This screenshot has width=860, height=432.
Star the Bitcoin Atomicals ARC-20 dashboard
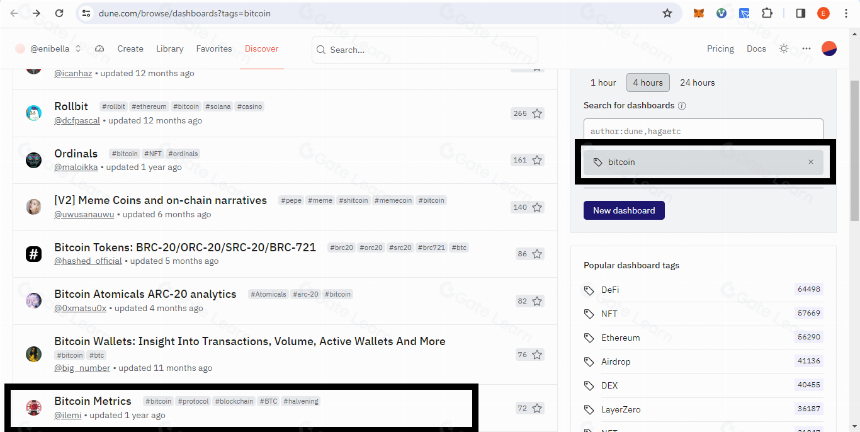point(537,301)
